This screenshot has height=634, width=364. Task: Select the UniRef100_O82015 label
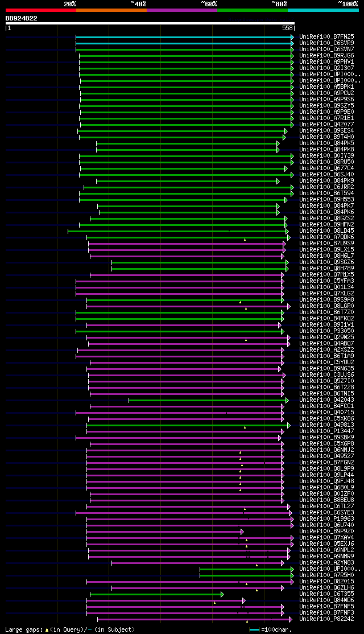(326, 582)
